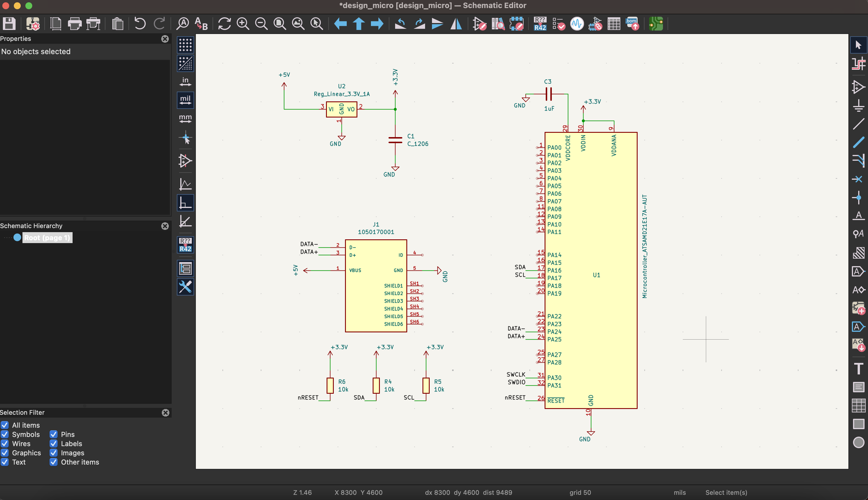Select the Add Symbol tool
This screenshot has width=868, height=500.
click(x=859, y=87)
